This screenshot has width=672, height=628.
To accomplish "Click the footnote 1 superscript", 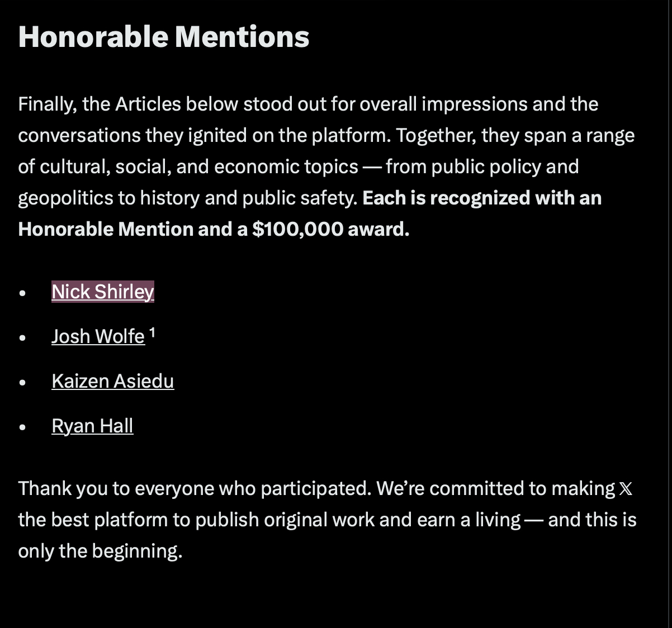I will [152, 334].
